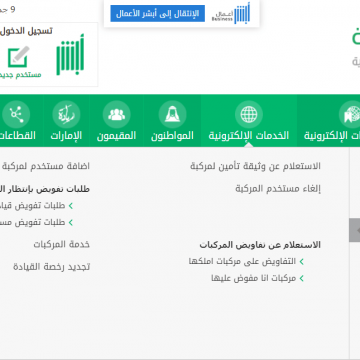
Task: Click the globe icon for الخدمات الإلكترونية
Action: pyautogui.click(x=249, y=115)
